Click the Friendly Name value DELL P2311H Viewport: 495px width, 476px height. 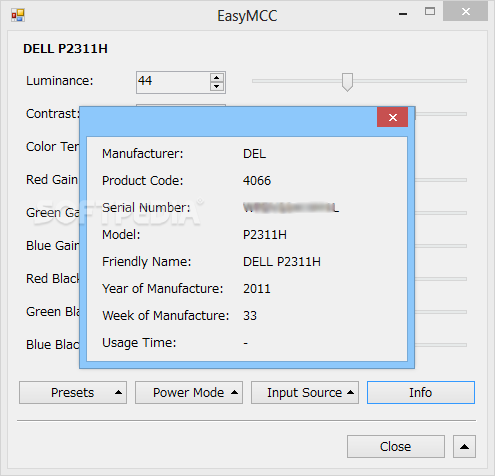[282, 262]
